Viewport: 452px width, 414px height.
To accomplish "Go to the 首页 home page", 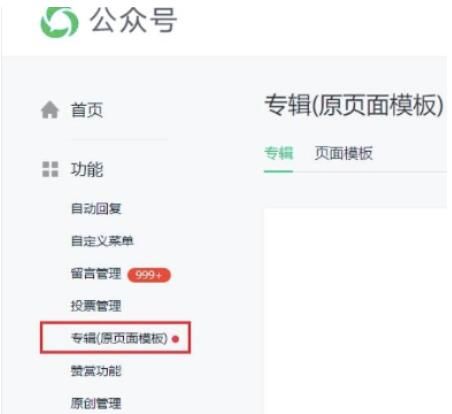I will point(87,110).
